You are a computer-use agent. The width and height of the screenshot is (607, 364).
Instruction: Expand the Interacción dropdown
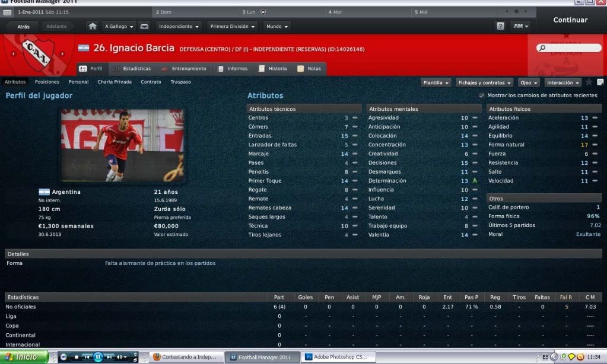click(x=563, y=82)
